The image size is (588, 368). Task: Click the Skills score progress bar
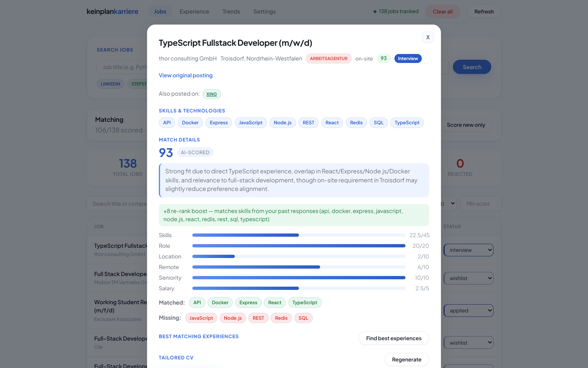299,235
